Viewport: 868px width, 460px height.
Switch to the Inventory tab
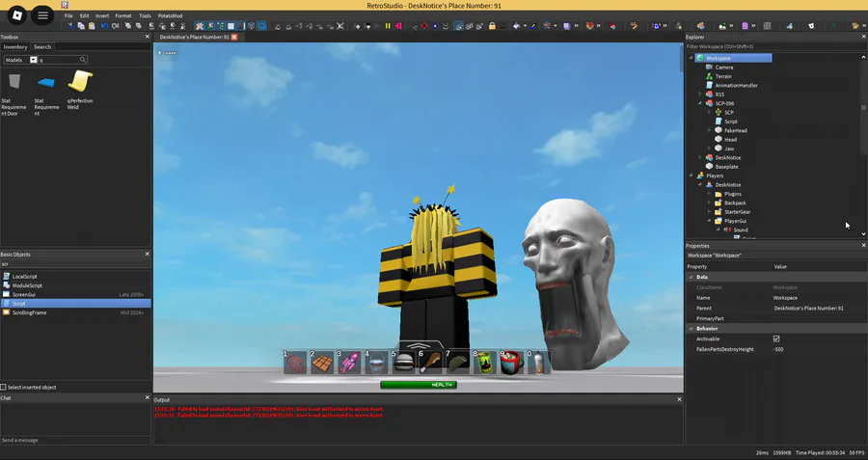coord(14,47)
